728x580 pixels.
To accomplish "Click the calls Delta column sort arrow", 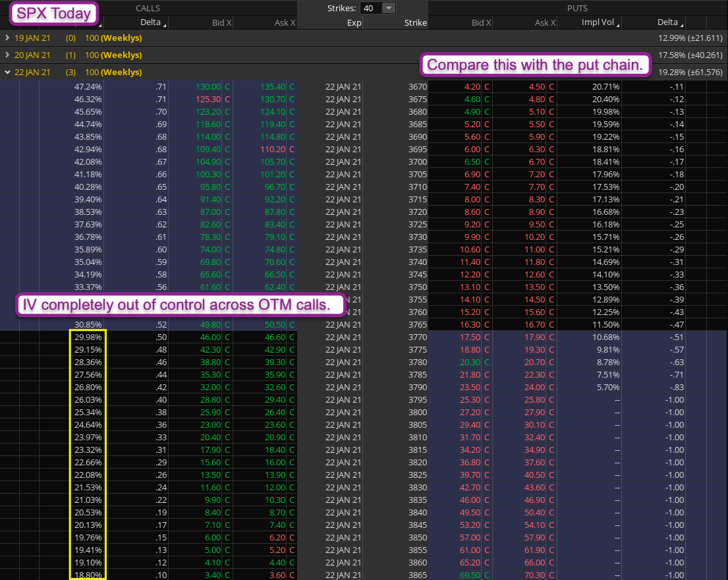I will [165, 24].
